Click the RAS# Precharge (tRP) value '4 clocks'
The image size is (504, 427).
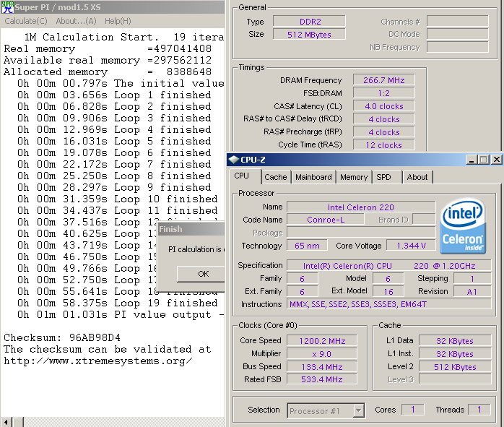[x=384, y=132]
